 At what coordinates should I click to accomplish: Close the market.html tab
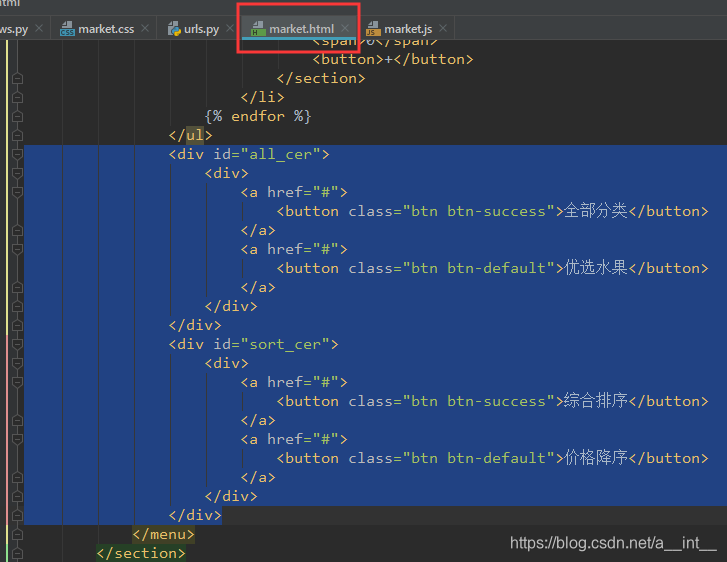pyautogui.click(x=345, y=28)
